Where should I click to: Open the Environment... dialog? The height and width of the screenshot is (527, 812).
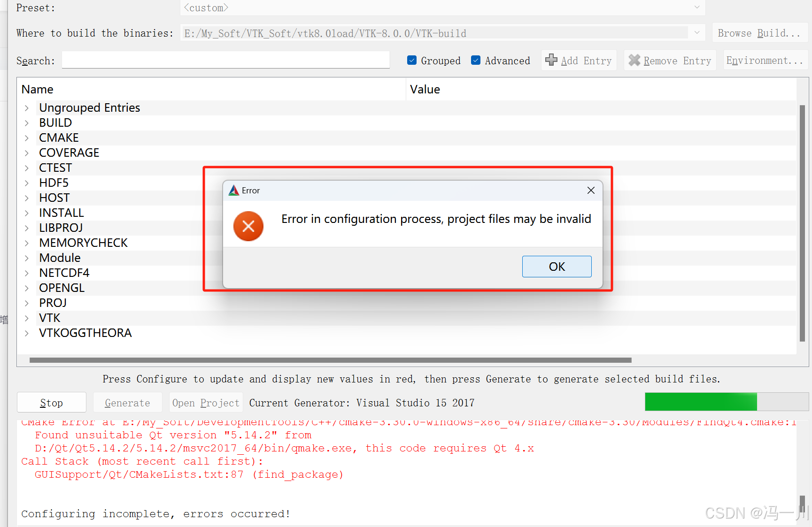pyautogui.click(x=765, y=60)
